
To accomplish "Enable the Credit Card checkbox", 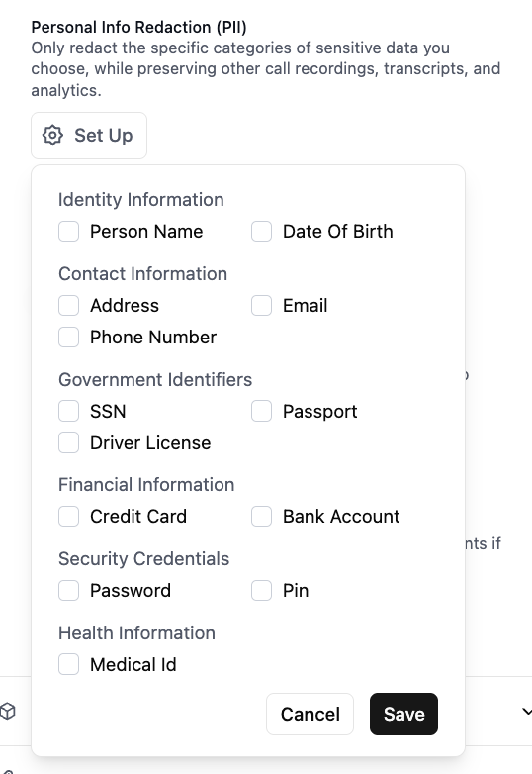I will point(68,517).
